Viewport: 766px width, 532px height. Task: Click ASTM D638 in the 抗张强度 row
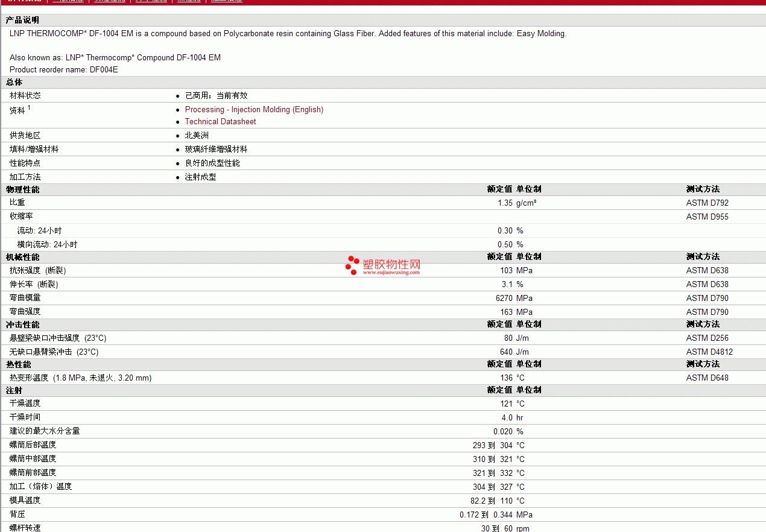(x=707, y=271)
